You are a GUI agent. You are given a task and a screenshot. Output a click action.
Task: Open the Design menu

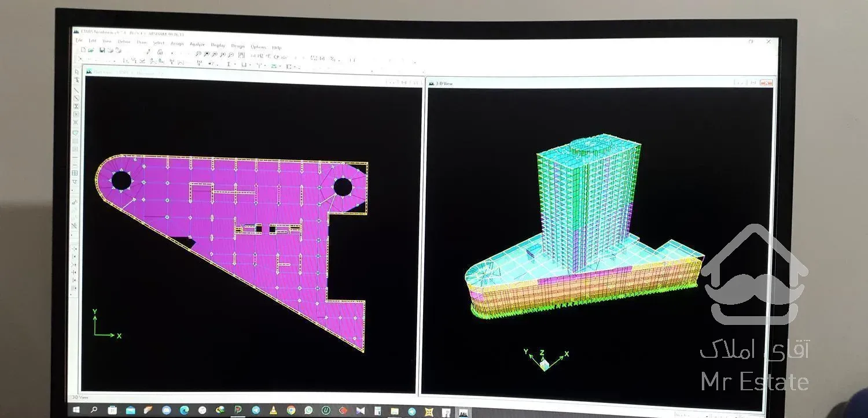click(238, 46)
